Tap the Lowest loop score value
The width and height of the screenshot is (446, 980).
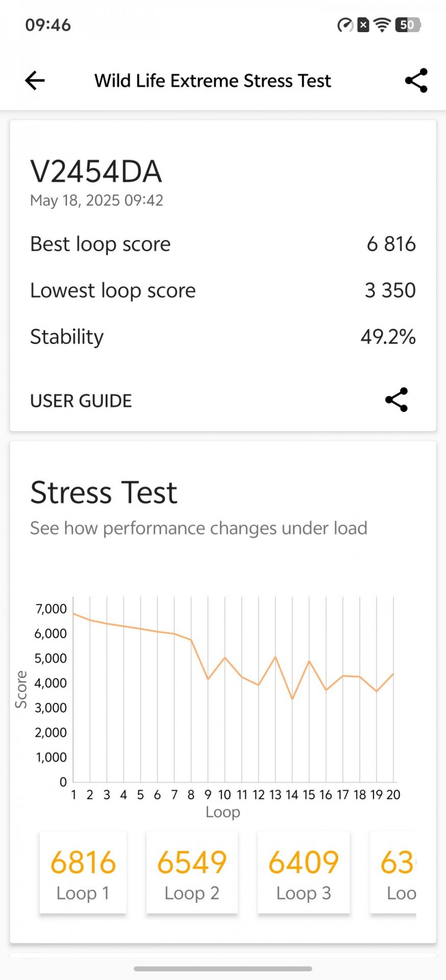point(390,290)
